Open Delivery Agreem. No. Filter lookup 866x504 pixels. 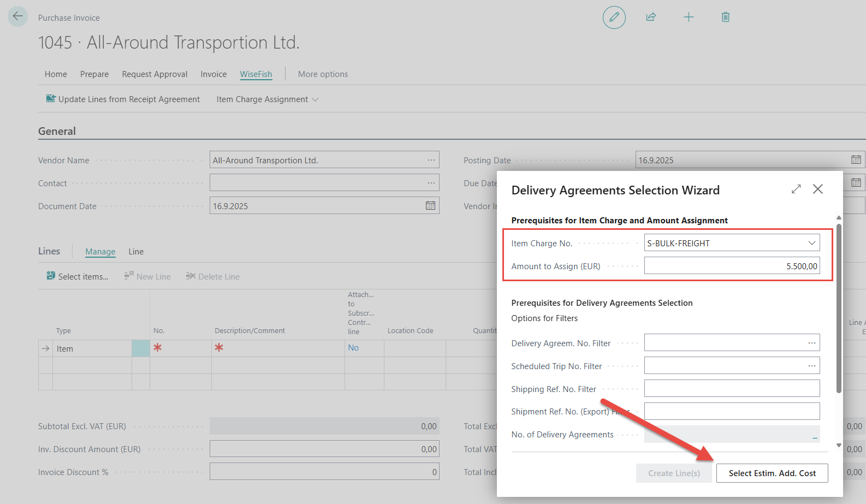[x=811, y=343]
